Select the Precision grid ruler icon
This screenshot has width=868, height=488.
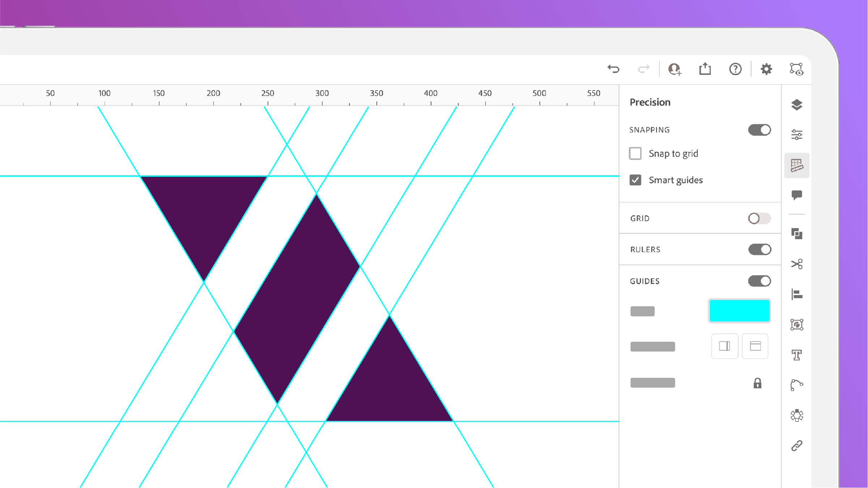[796, 165]
